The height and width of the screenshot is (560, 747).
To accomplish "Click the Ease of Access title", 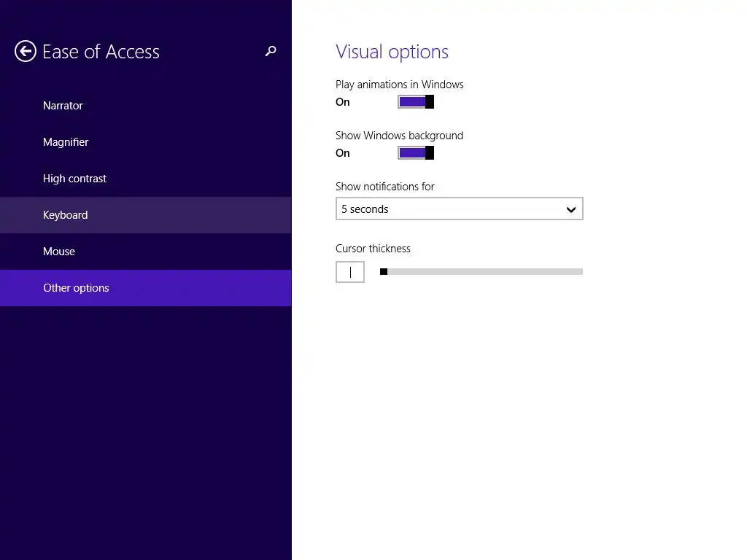I will point(101,52).
